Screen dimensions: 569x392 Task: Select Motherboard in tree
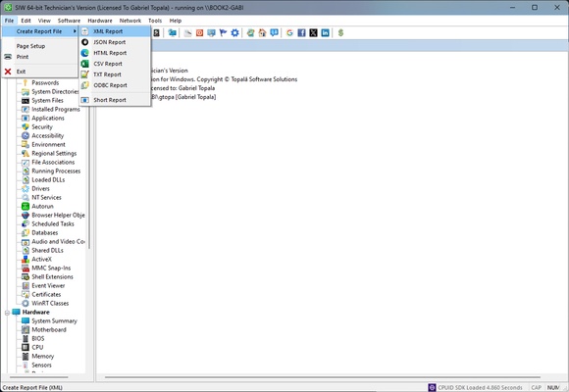49,330
